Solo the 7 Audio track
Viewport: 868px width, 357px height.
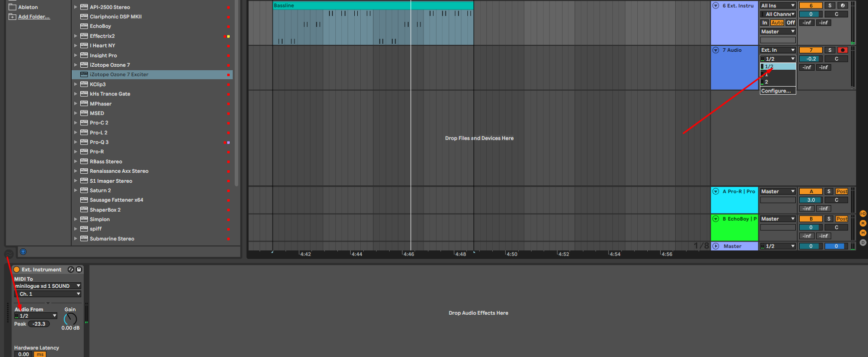point(830,50)
